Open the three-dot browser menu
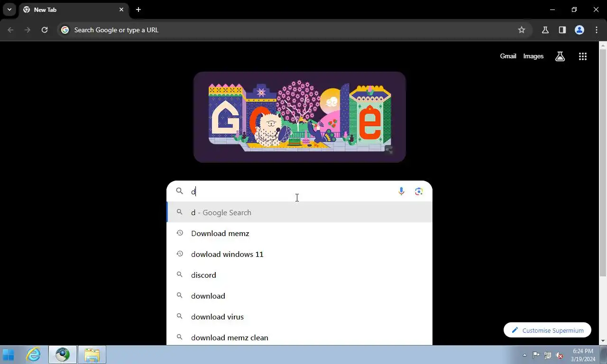This screenshot has height=364, width=607. pyautogui.click(x=597, y=30)
